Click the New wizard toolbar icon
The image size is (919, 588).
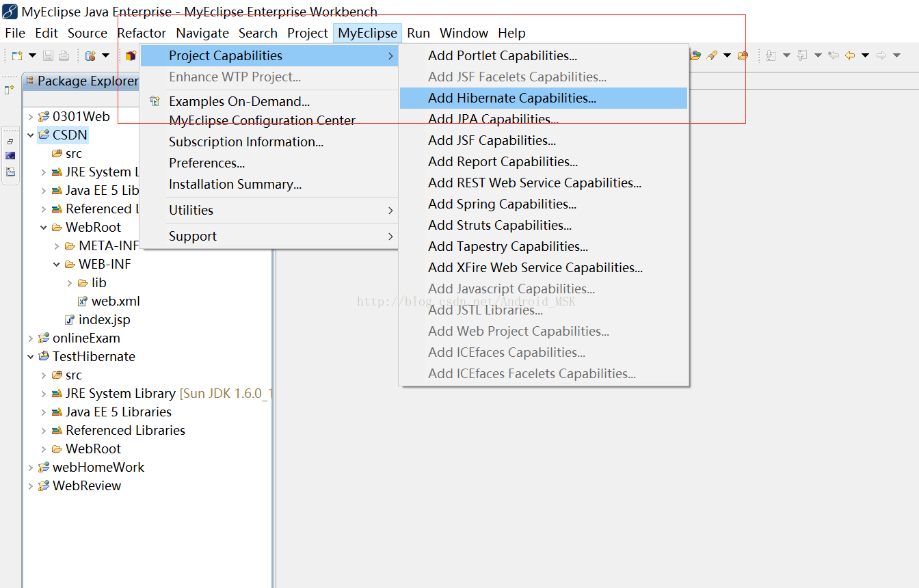pyautogui.click(x=17, y=55)
